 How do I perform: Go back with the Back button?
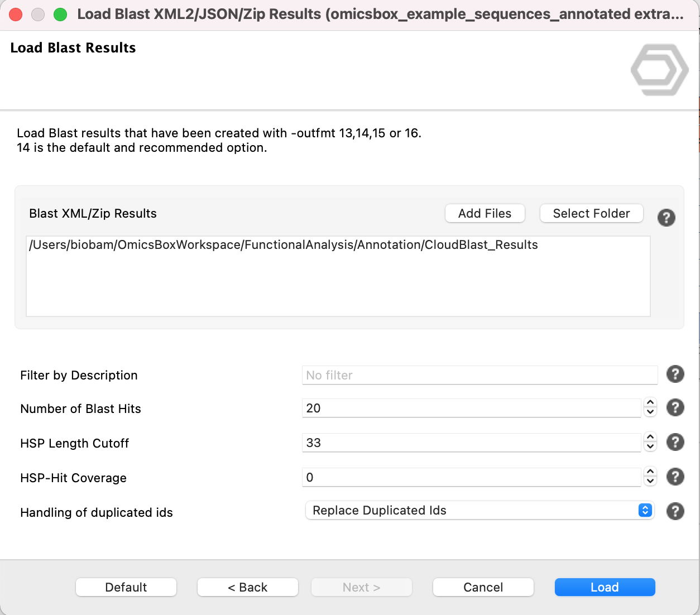point(247,587)
